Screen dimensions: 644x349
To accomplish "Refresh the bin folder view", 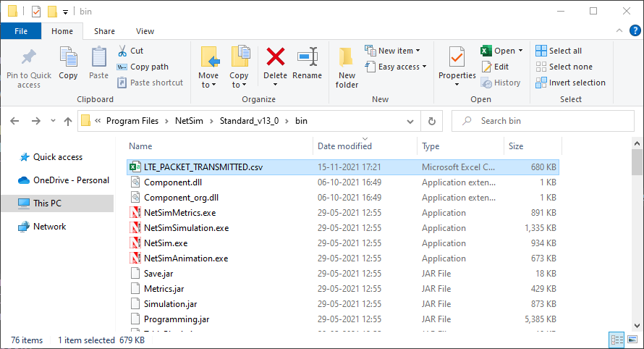I will click(x=432, y=121).
